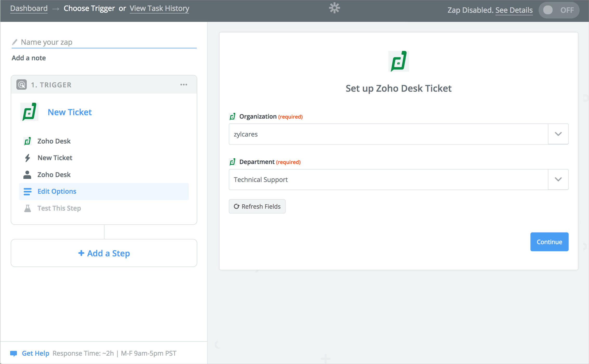Toggle the zap ON/OFF switch

coord(559,10)
